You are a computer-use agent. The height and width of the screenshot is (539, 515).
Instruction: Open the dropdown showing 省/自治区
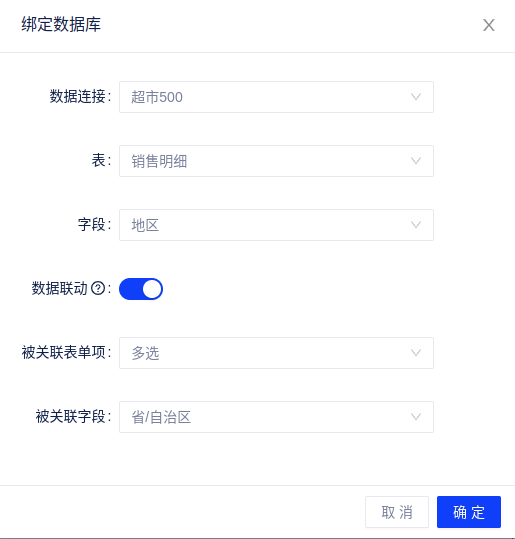(276, 417)
